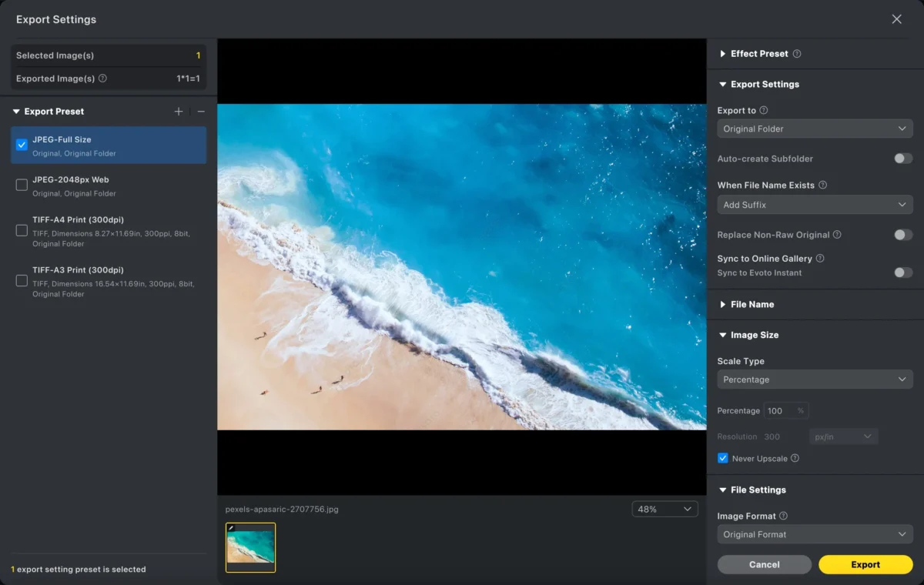The height and width of the screenshot is (585, 924).
Task: Enable the Auto-create Subfolder toggle
Action: 903,159
